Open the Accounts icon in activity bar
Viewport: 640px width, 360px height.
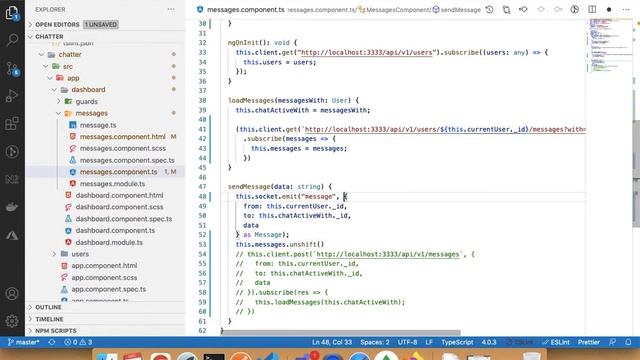[12, 293]
